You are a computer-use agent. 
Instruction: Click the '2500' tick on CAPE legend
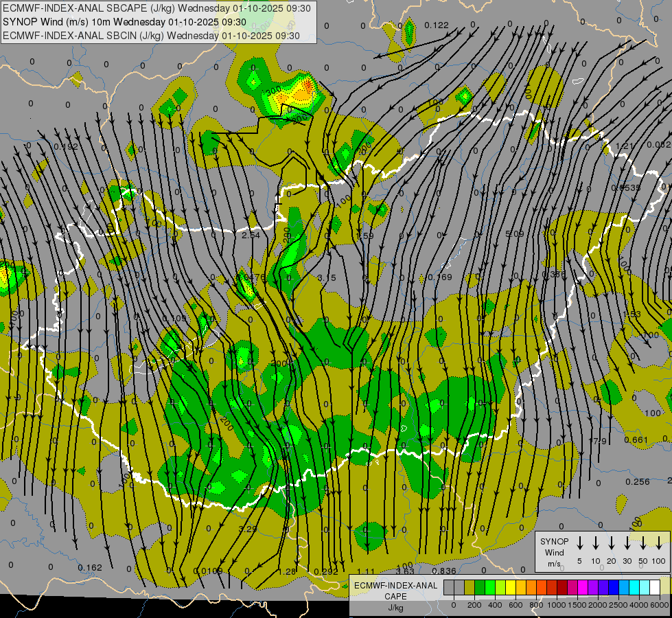(x=618, y=605)
